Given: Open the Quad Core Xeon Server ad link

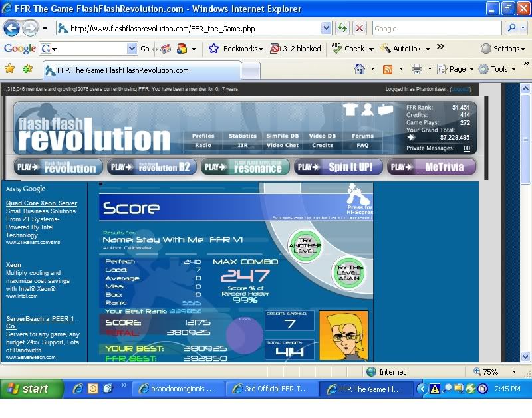Looking at the screenshot, I should coord(41,203).
